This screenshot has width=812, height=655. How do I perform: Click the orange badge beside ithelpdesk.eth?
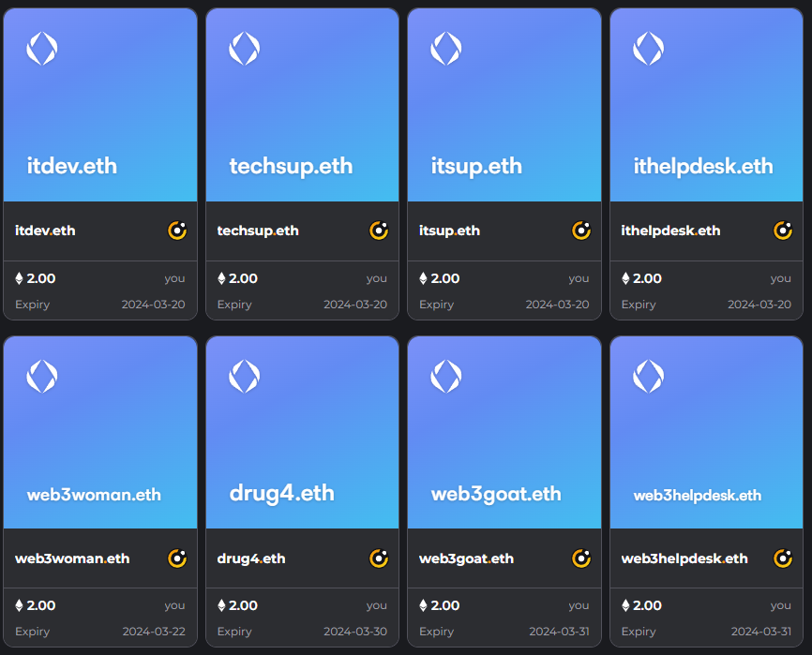pyautogui.click(x=782, y=231)
